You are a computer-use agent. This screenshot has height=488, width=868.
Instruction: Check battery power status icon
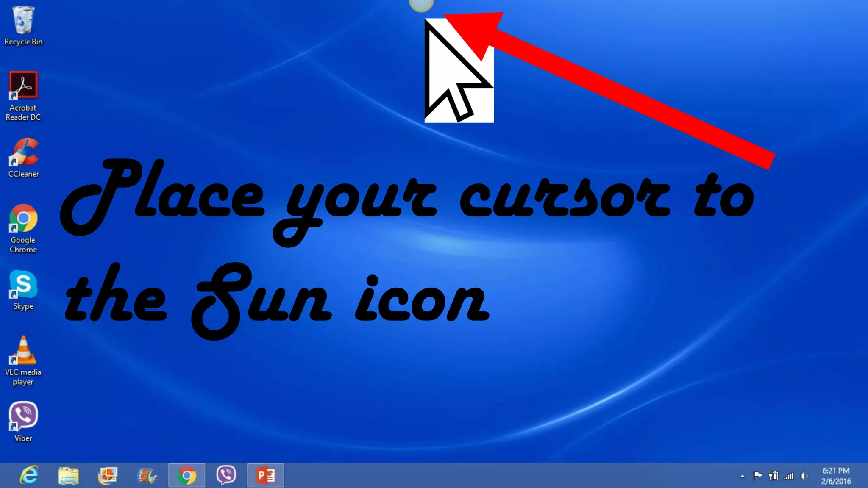point(773,476)
